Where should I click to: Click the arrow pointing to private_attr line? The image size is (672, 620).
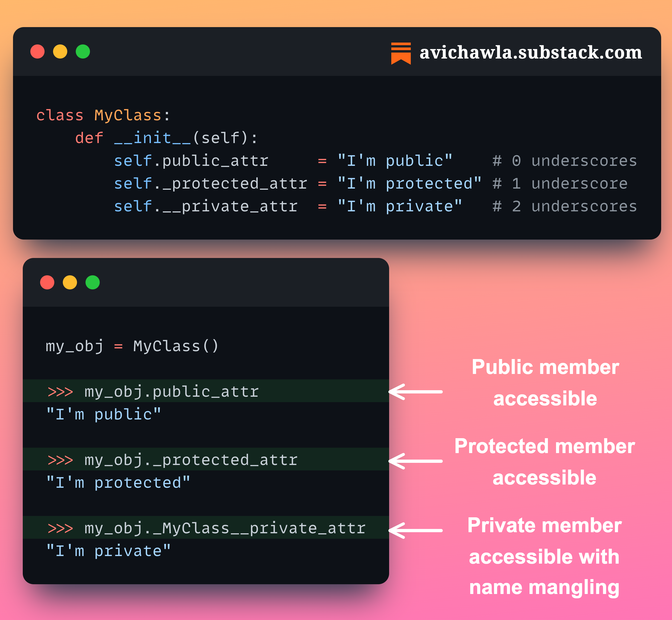[x=415, y=530]
